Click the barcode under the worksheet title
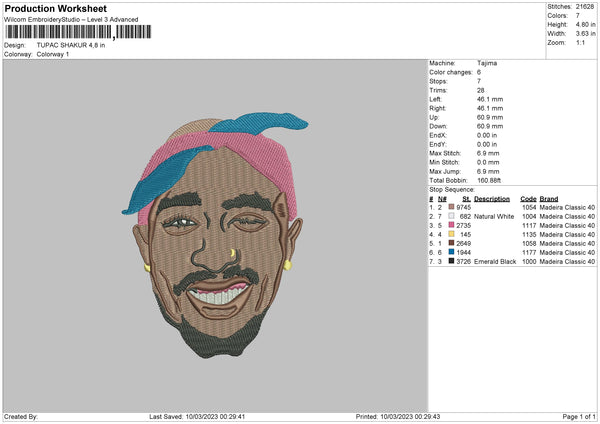This screenshot has height=424, width=600. [x=78, y=32]
